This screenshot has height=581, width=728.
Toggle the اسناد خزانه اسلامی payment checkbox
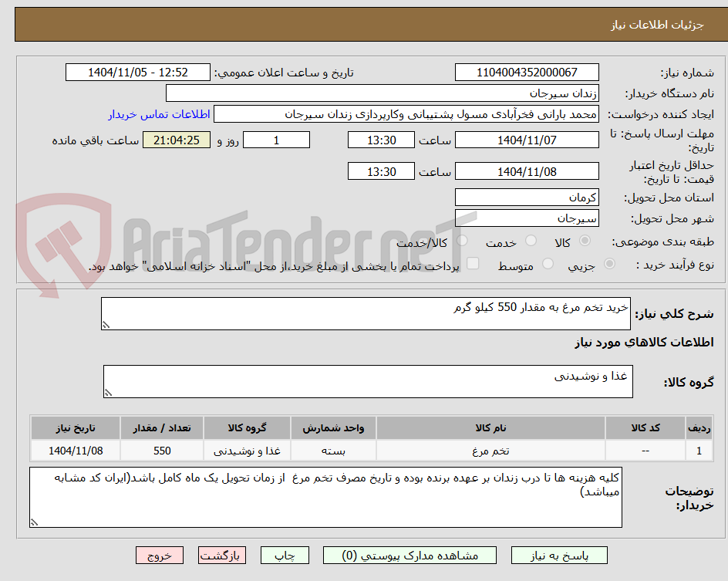pyautogui.click(x=473, y=263)
